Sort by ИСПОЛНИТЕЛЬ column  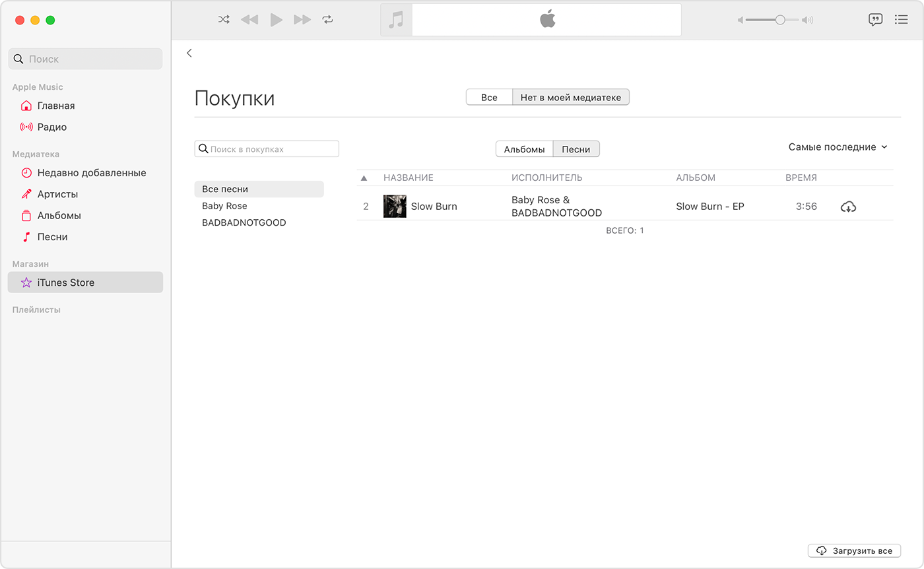(547, 178)
